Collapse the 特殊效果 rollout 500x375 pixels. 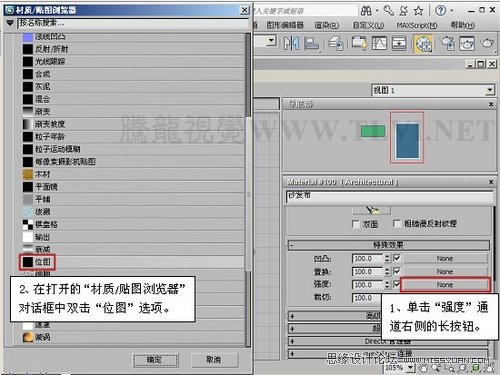pos(389,245)
